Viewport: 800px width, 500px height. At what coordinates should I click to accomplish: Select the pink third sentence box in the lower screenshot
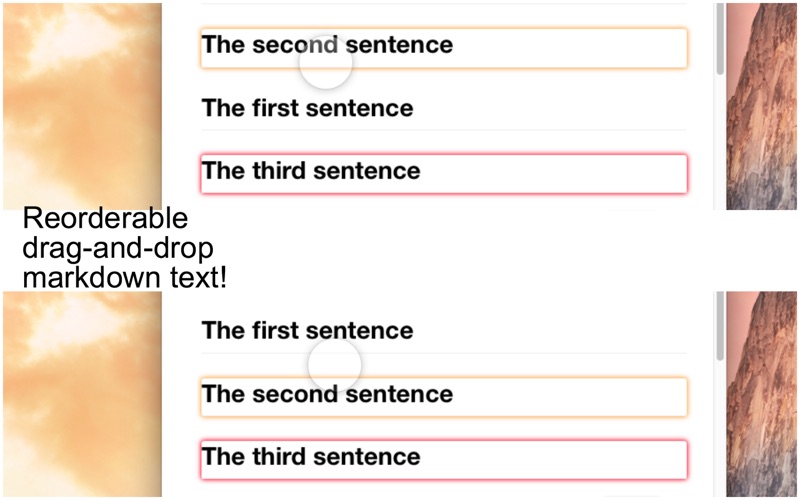click(444, 459)
